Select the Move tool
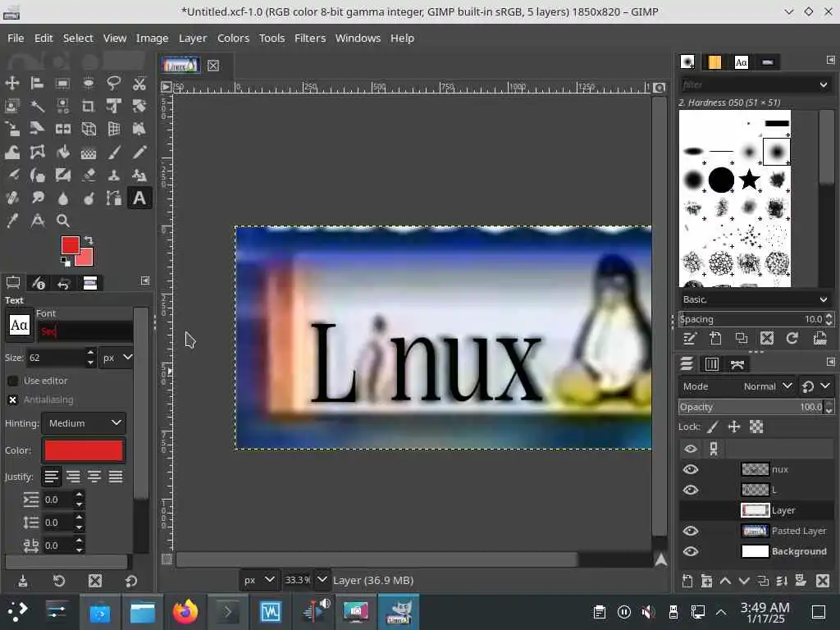This screenshot has height=630, width=840. click(11, 83)
